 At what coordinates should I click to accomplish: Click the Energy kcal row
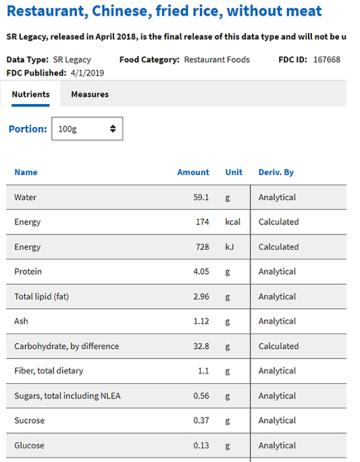pyautogui.click(x=176, y=222)
